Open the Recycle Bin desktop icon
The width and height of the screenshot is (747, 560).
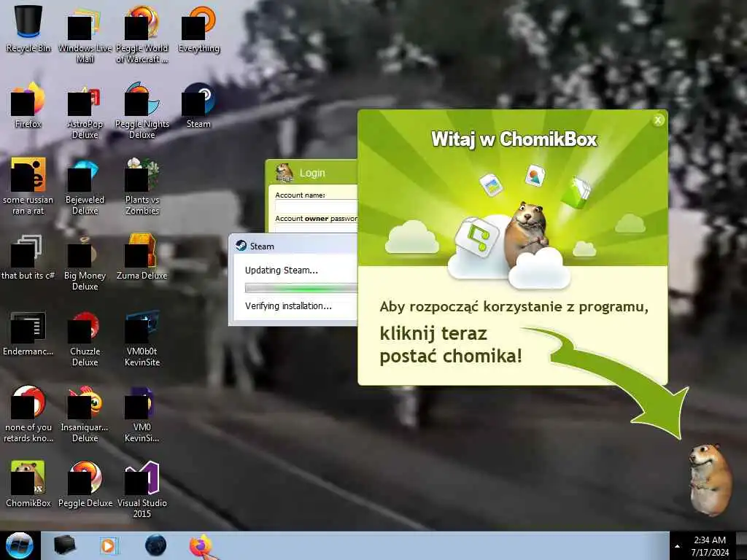click(x=28, y=28)
